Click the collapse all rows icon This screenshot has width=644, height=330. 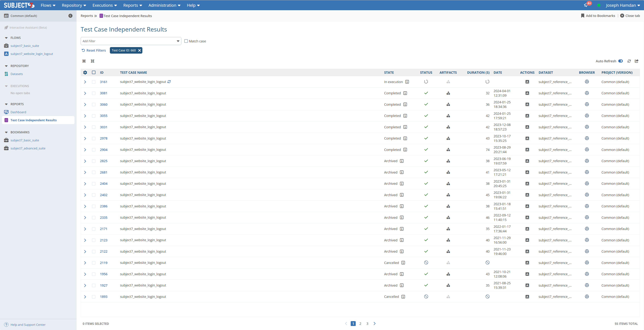tap(93, 61)
